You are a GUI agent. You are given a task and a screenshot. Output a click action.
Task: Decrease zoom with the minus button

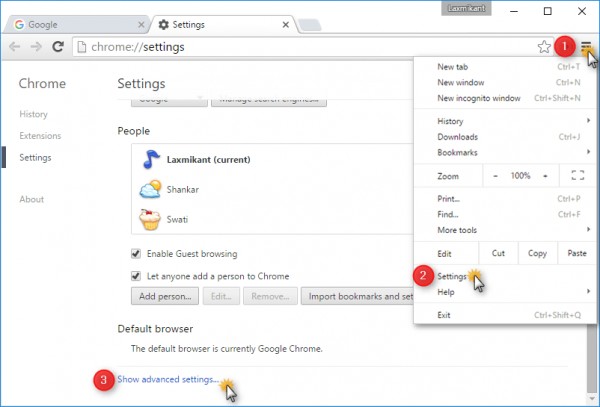point(496,176)
